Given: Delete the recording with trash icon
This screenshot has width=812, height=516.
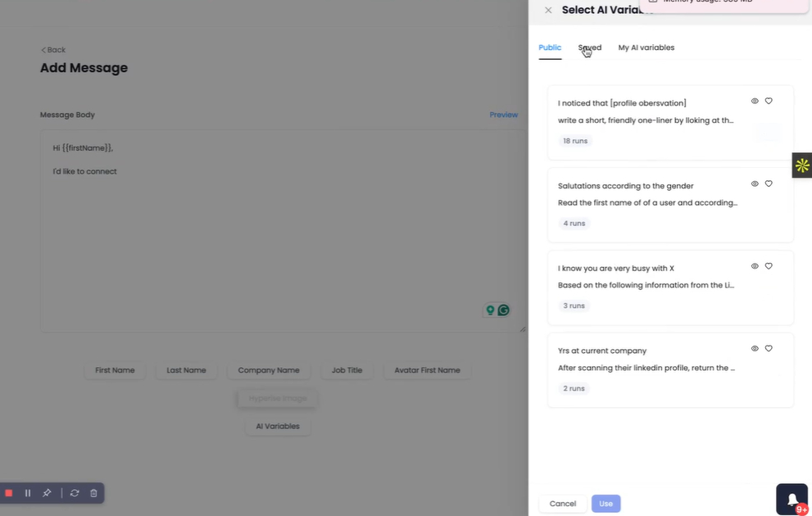Looking at the screenshot, I should pos(93,493).
